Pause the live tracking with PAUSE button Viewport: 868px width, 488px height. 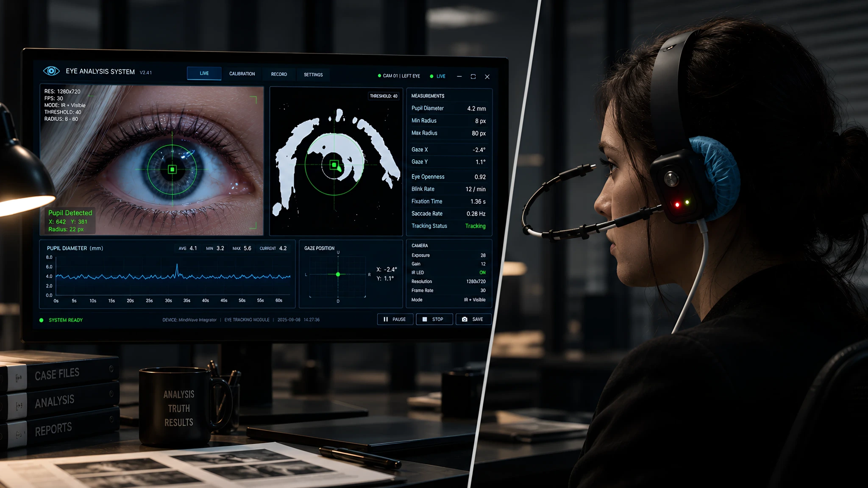click(395, 319)
